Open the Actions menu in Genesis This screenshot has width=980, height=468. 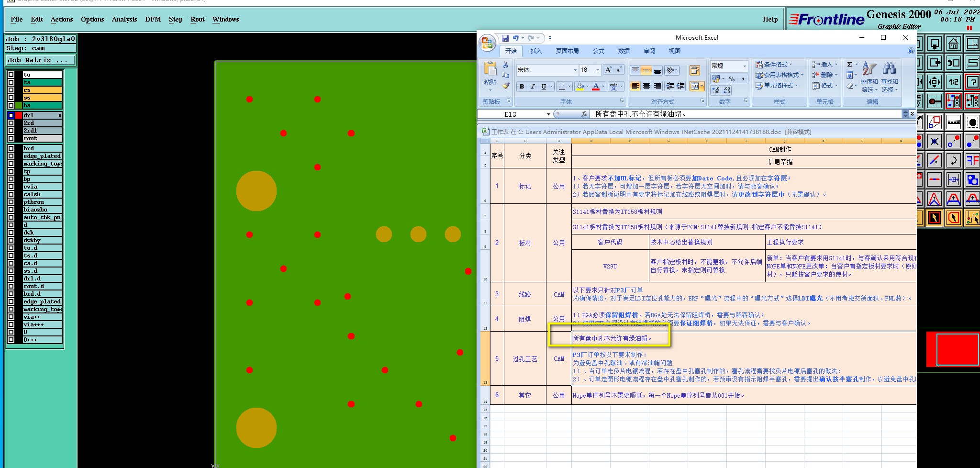(62, 20)
